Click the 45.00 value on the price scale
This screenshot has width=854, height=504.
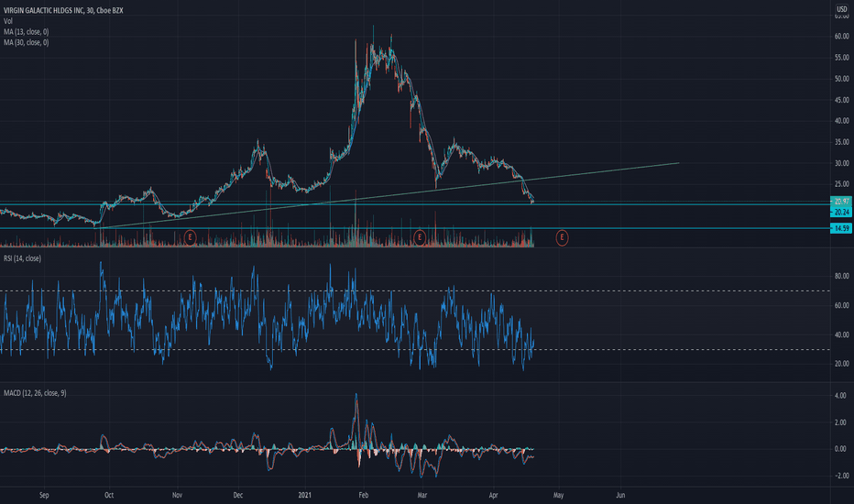tap(841, 100)
